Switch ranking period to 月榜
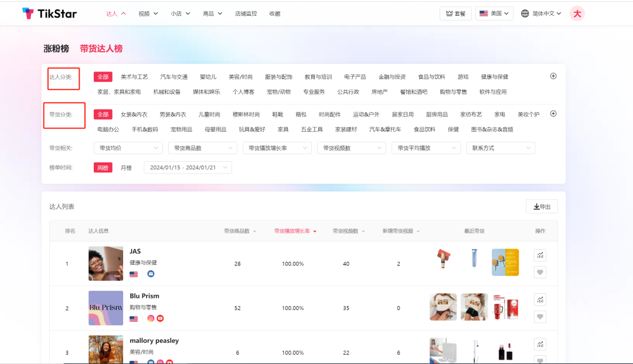The image size is (633, 364). coord(126,167)
